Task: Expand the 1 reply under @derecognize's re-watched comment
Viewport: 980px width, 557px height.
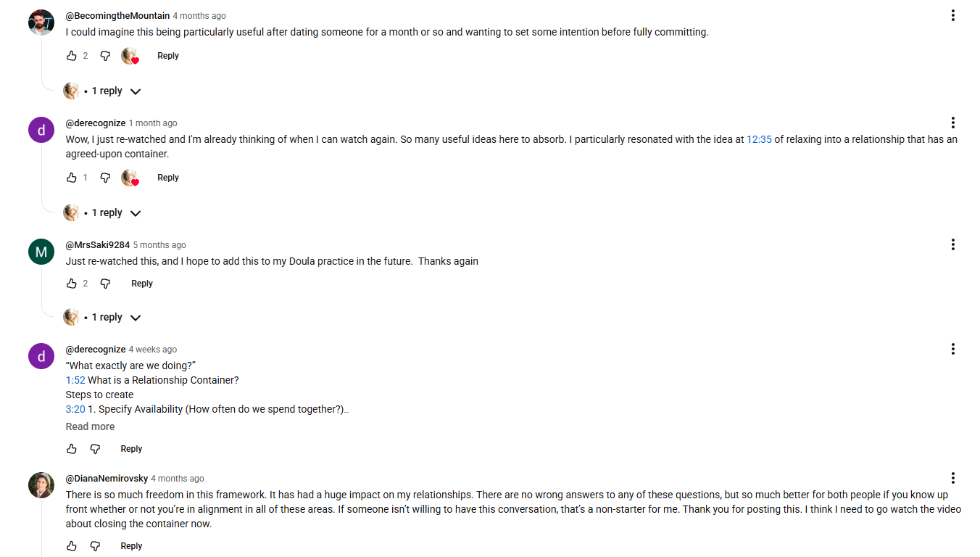Action: point(102,213)
